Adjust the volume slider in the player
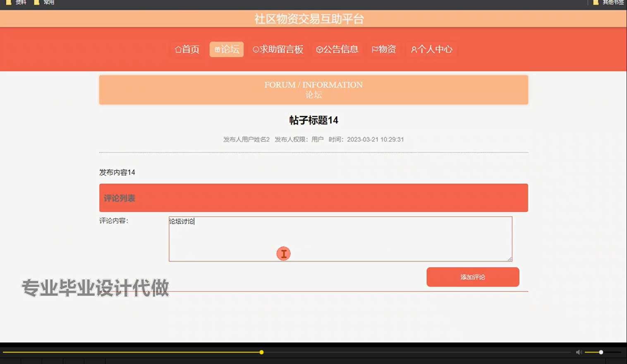627x364 pixels. (x=601, y=352)
